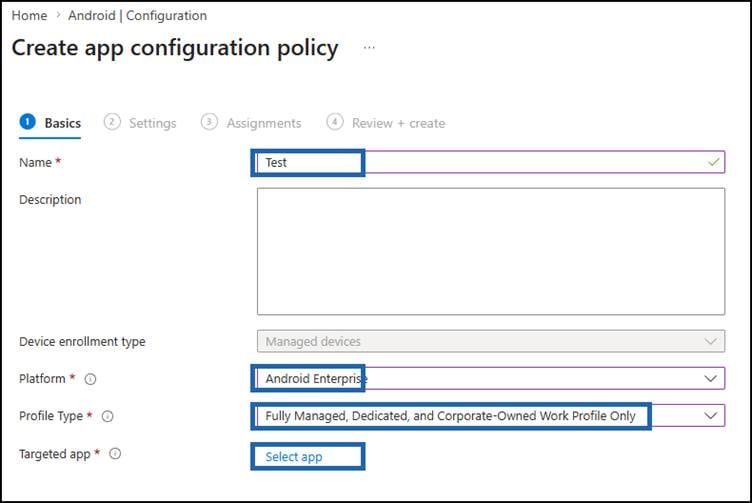Click the 'Name' field label
Image resolution: width=752 pixels, height=503 pixels.
[x=35, y=163]
